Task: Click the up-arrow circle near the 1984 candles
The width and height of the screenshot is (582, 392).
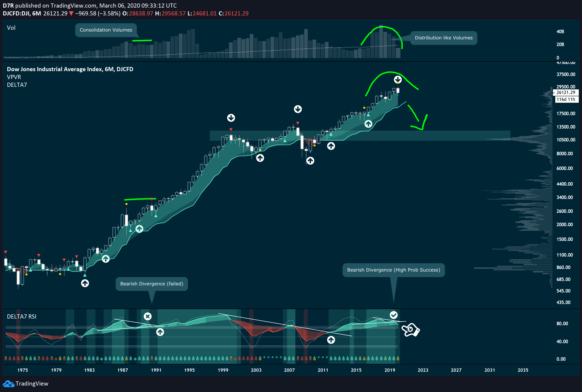Action: point(106,259)
